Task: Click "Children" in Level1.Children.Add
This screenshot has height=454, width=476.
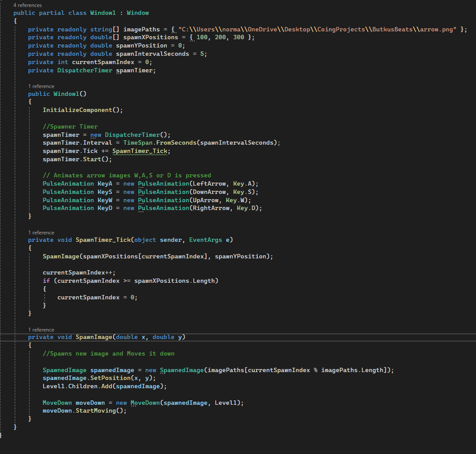Action: point(83,386)
